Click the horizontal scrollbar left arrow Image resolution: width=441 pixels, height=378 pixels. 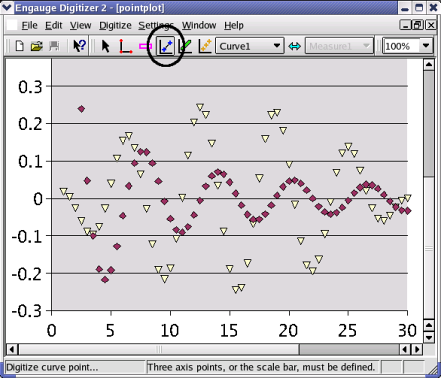click(12, 349)
